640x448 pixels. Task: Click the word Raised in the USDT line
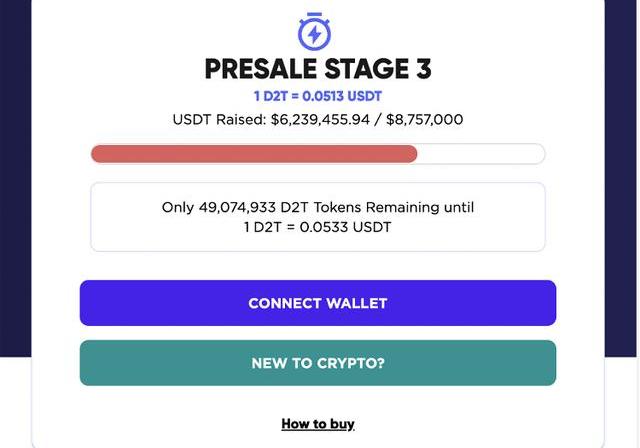240,120
